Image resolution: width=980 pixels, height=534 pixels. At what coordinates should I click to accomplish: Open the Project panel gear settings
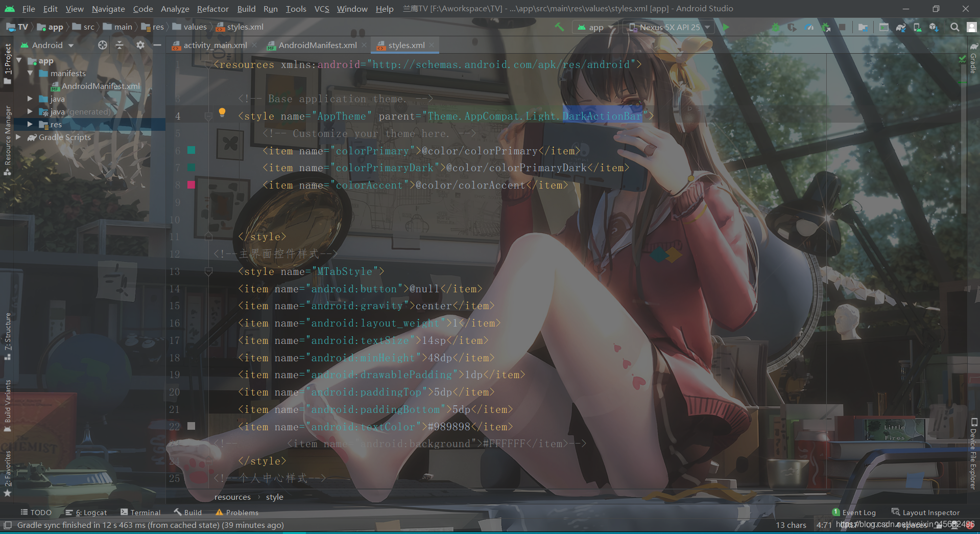[140, 45]
